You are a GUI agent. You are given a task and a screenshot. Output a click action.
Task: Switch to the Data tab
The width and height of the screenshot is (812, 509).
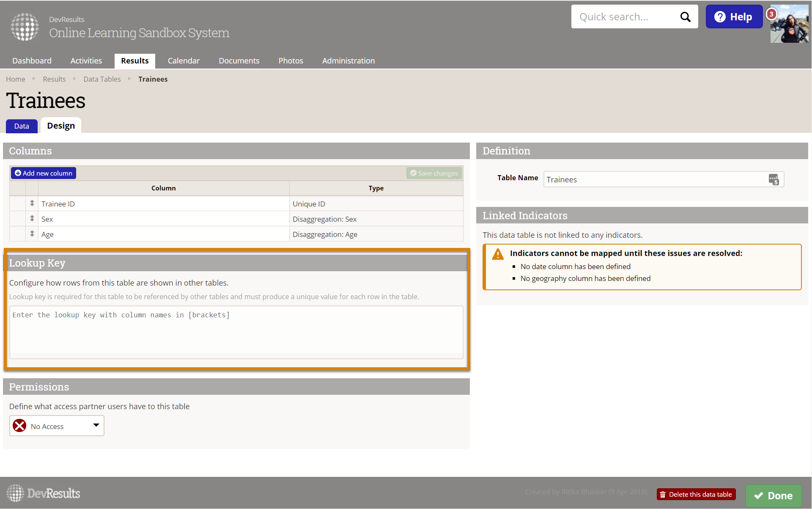[22, 126]
